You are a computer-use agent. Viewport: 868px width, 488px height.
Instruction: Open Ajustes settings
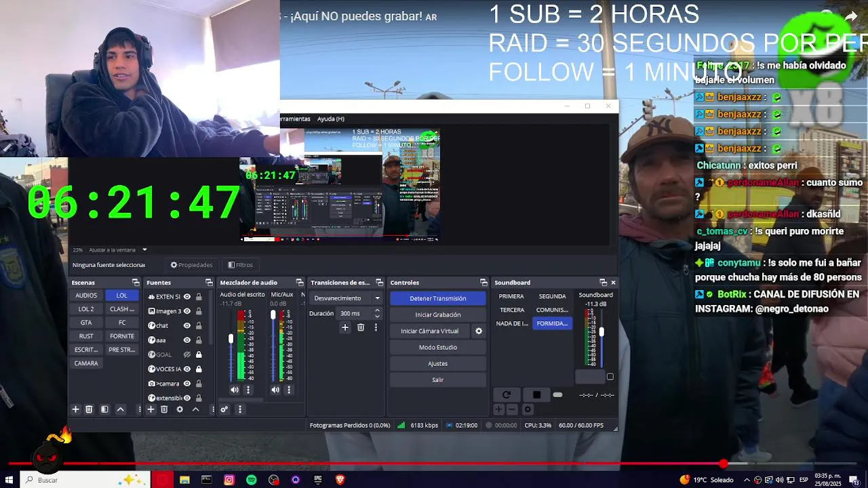coord(438,363)
